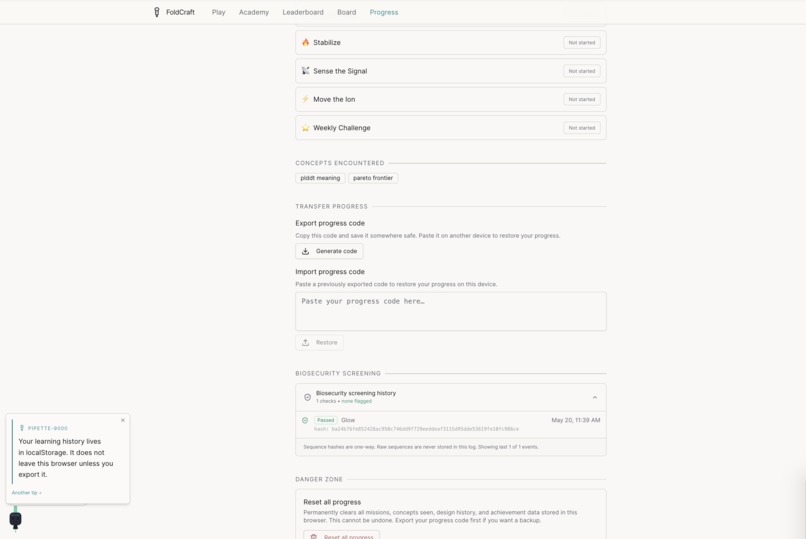Screen dimensions: 806x539
Task: Click the Biosecurity screening history title
Action: tap(356, 393)
